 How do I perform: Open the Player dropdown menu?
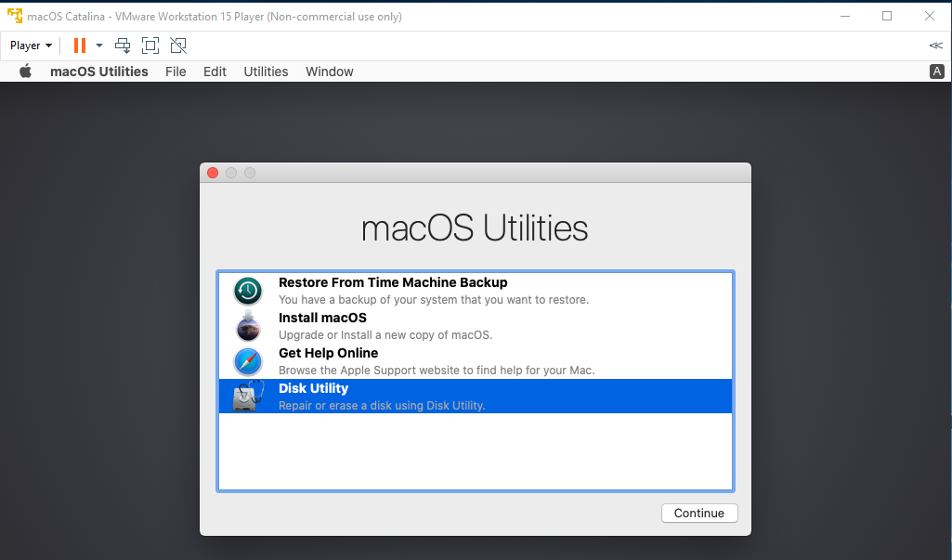(x=31, y=46)
